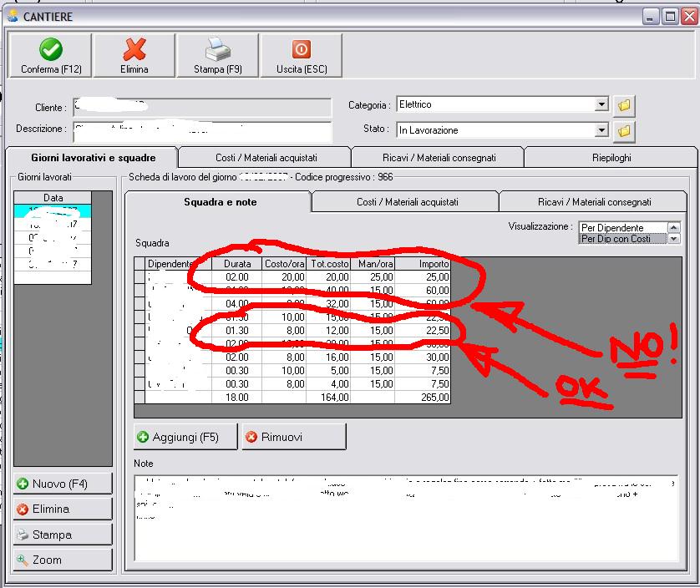Click the Nuovo (F4) button

click(x=63, y=484)
